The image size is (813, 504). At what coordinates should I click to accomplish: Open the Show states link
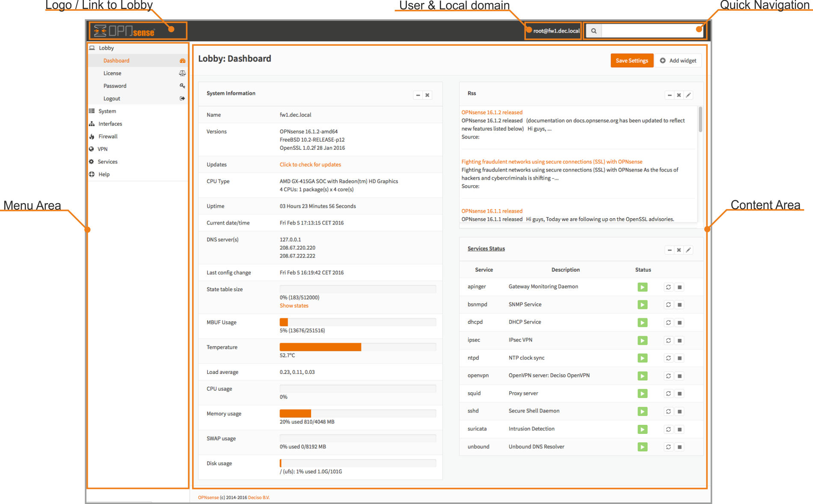(x=294, y=306)
